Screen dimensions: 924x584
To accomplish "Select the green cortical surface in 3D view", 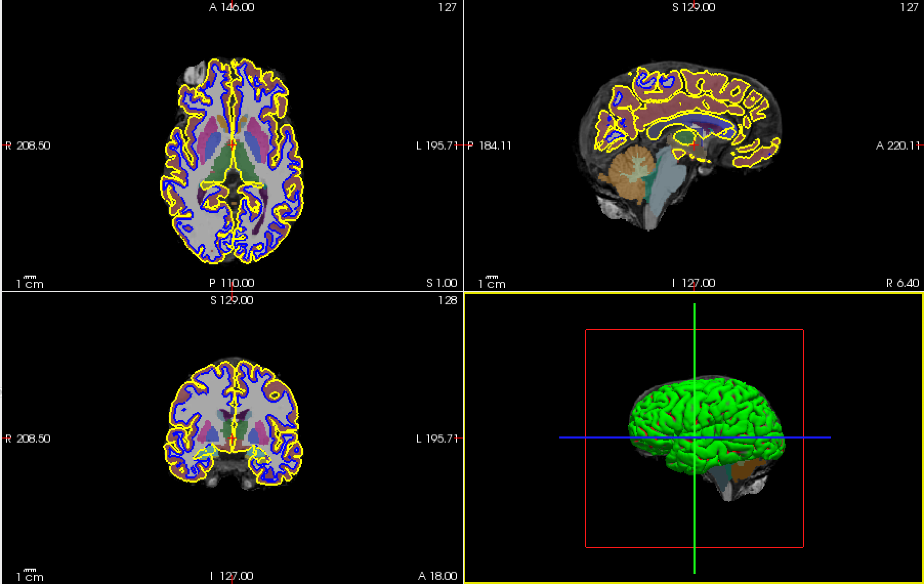I will click(x=727, y=410).
